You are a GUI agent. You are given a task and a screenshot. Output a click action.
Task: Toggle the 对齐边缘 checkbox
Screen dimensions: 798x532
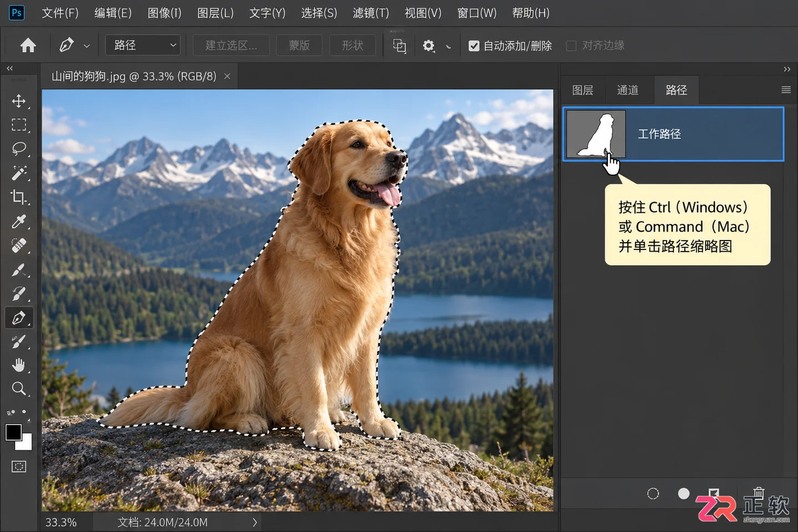tap(571, 46)
